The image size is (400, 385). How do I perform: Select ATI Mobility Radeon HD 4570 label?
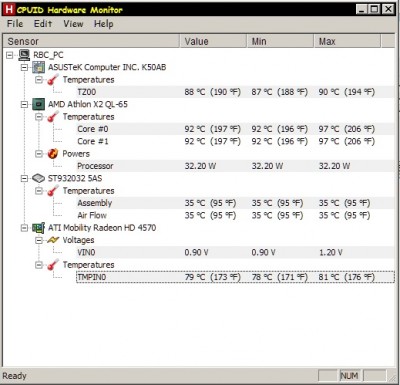(x=102, y=228)
